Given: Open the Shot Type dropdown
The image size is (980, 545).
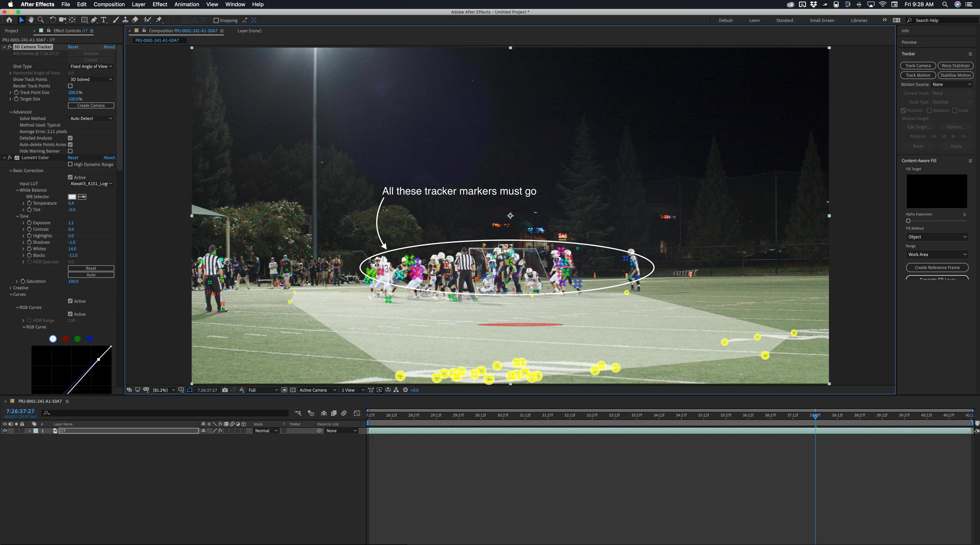Looking at the screenshot, I should tap(91, 66).
